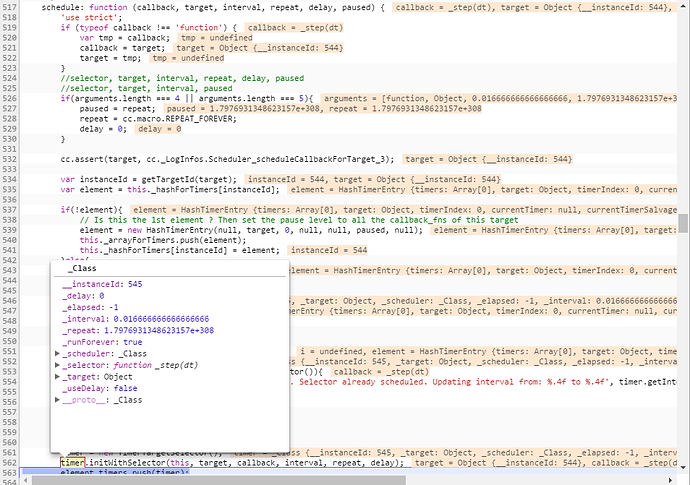Set a breakpoint on line 517
The image size is (690, 485).
(x=10, y=7)
